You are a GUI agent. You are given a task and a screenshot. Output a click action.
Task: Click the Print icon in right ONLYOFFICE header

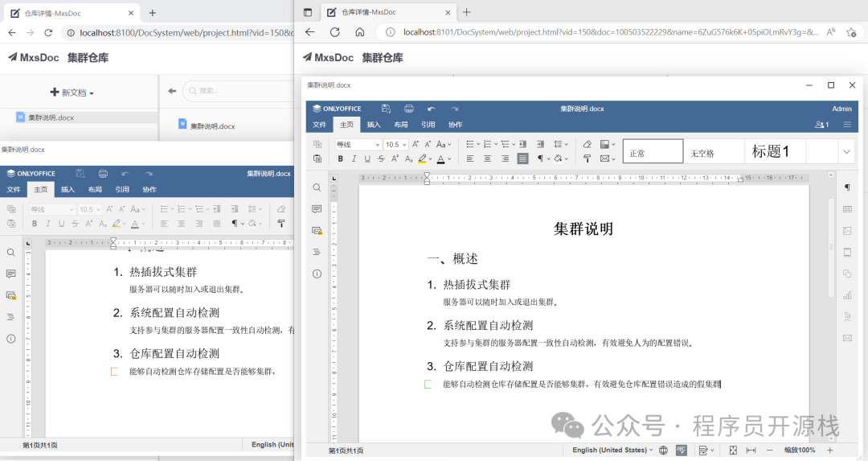pyautogui.click(x=408, y=109)
